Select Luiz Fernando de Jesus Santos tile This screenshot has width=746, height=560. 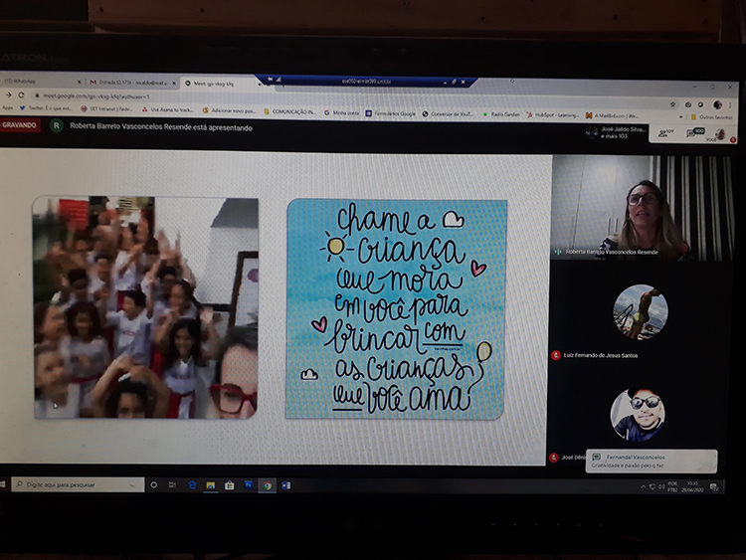(x=640, y=316)
